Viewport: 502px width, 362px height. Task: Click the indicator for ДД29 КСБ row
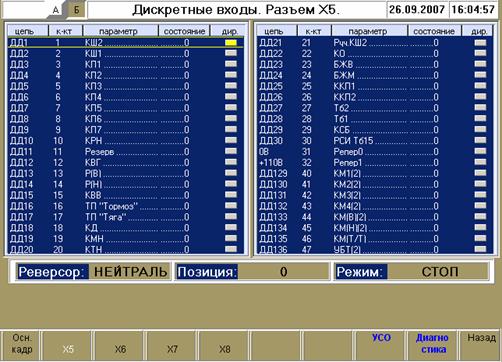480,129
